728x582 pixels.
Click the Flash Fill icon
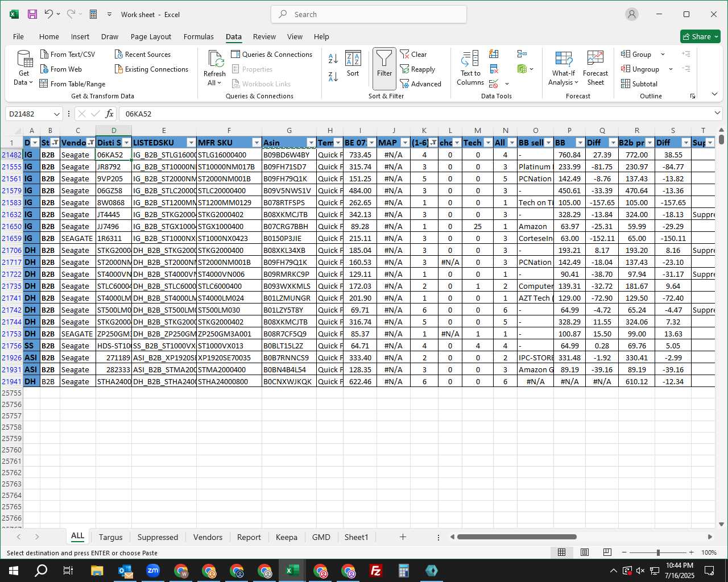[494, 54]
